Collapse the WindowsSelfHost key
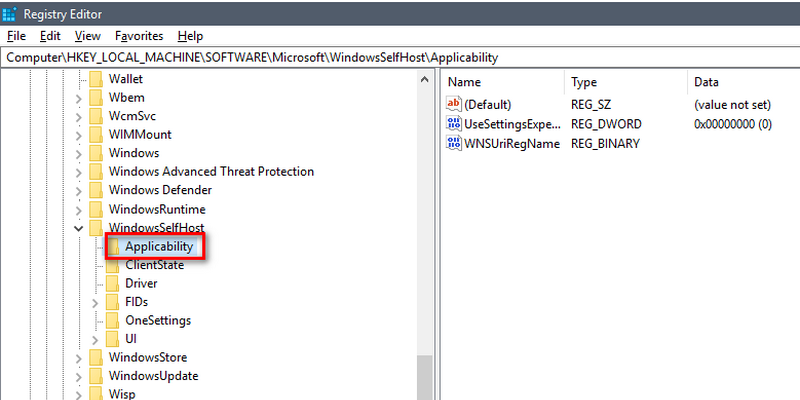800x400 pixels. (x=78, y=228)
